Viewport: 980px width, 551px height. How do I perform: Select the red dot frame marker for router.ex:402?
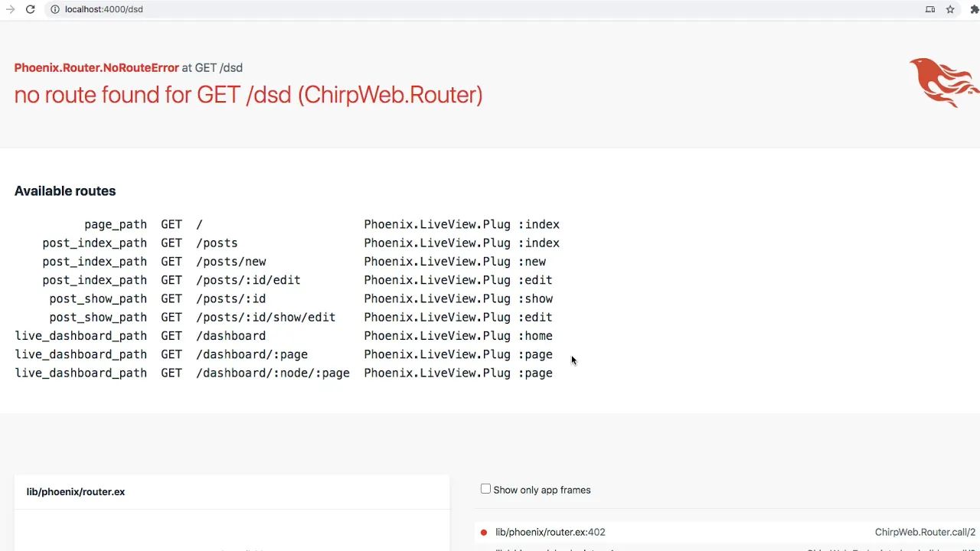(x=483, y=533)
